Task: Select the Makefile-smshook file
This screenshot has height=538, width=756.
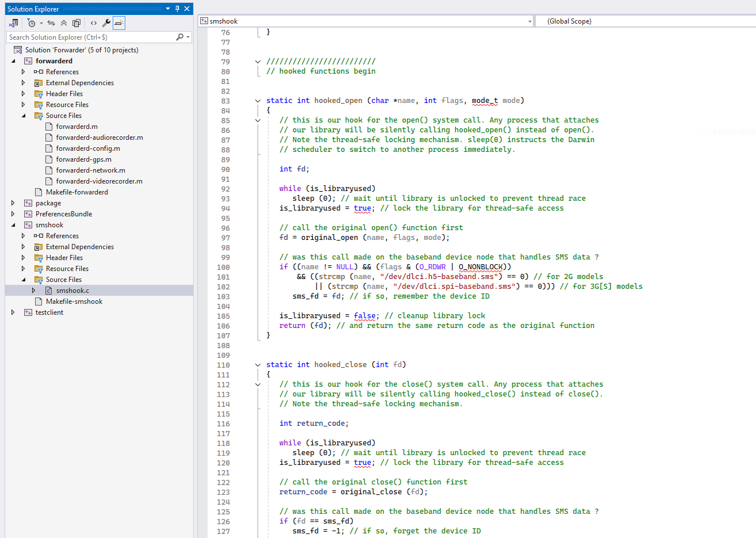Action: 74,302
